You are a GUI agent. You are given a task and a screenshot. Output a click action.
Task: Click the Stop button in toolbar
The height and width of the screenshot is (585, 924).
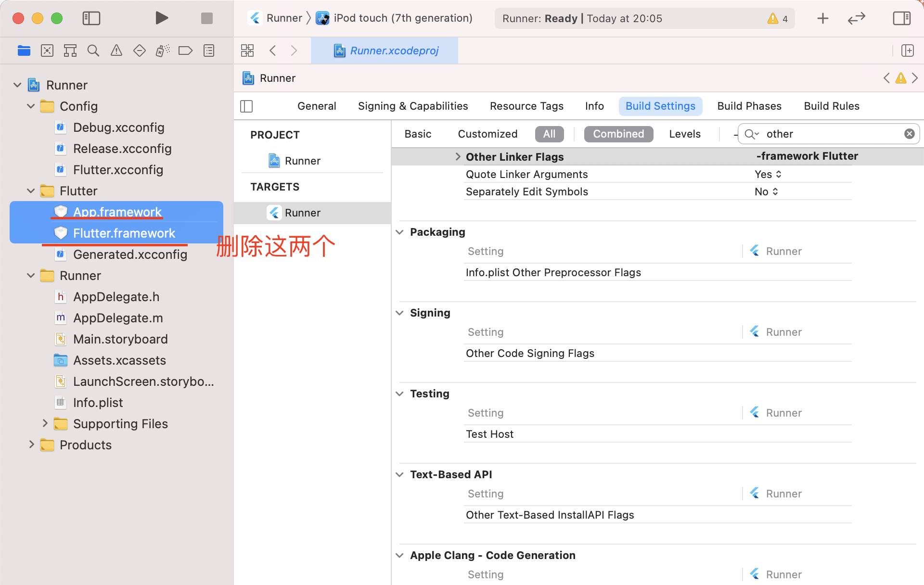[207, 18]
